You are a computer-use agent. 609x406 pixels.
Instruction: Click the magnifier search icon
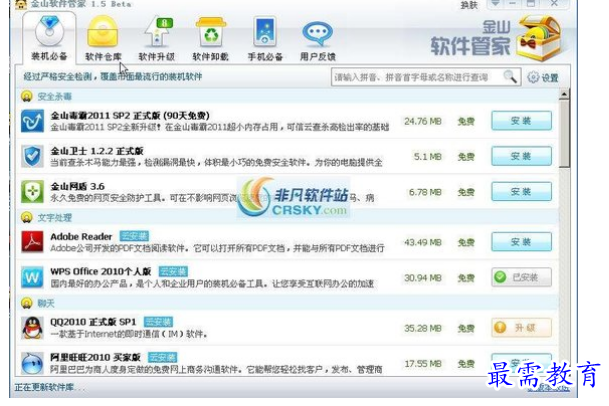(x=510, y=77)
